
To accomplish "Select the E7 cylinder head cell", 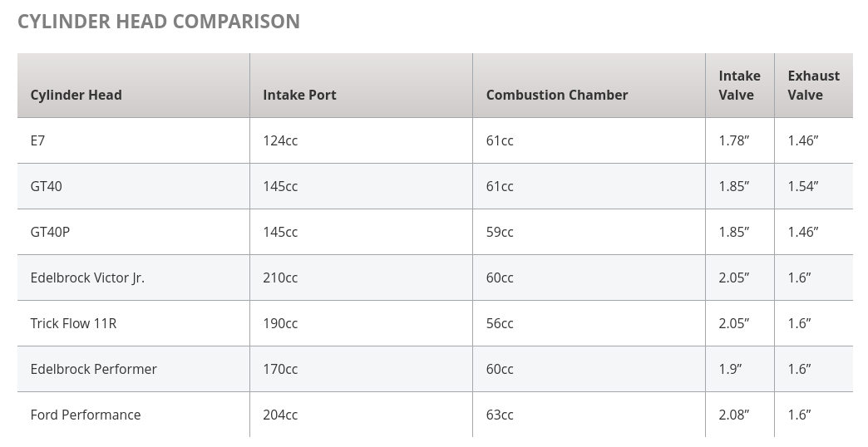I will [38, 140].
